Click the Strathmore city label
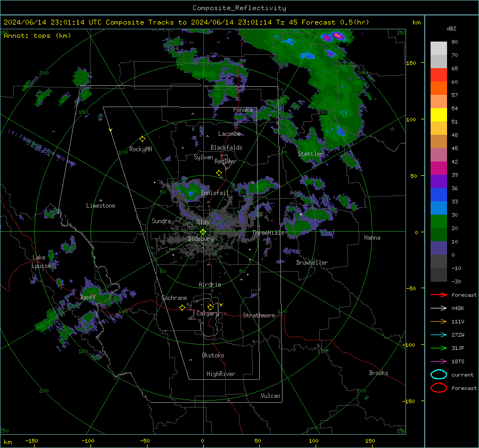The height and width of the screenshot is (448, 479). [259, 315]
